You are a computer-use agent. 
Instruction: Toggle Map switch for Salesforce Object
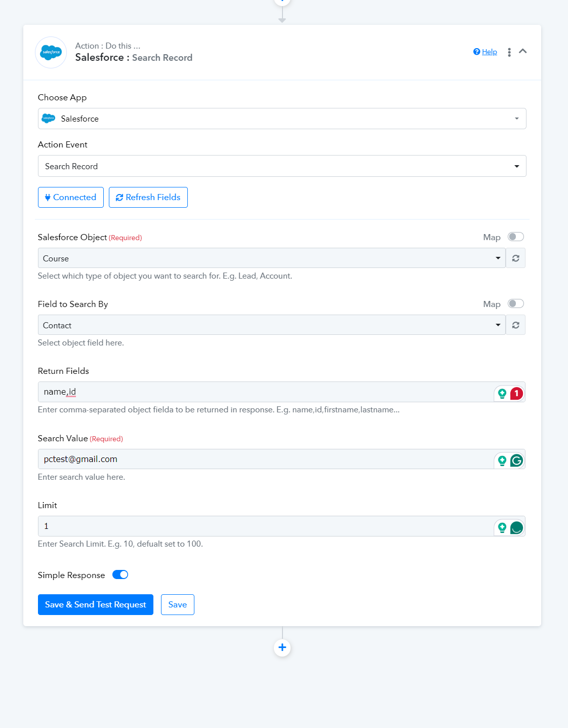[x=516, y=237]
